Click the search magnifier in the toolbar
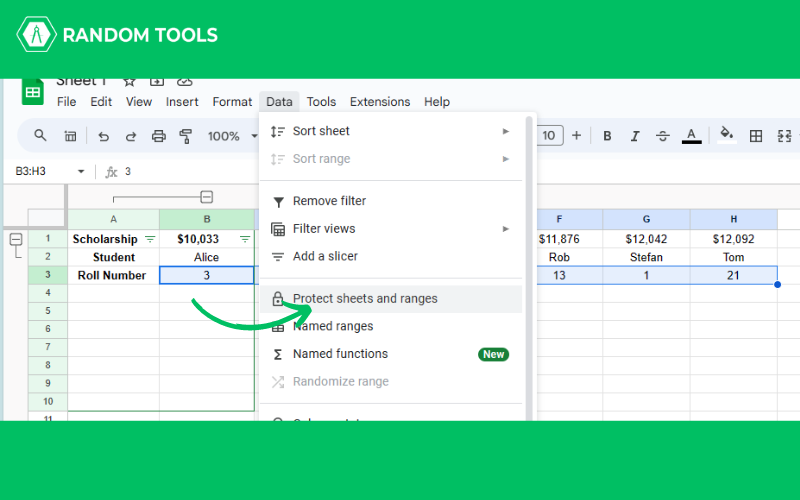Screen dimensions: 800x500 tap(40, 136)
